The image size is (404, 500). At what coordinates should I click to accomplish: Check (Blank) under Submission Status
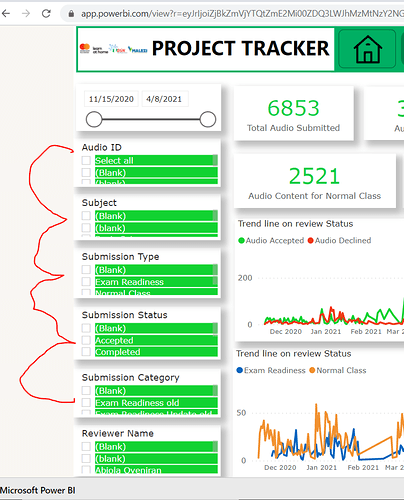click(86, 328)
